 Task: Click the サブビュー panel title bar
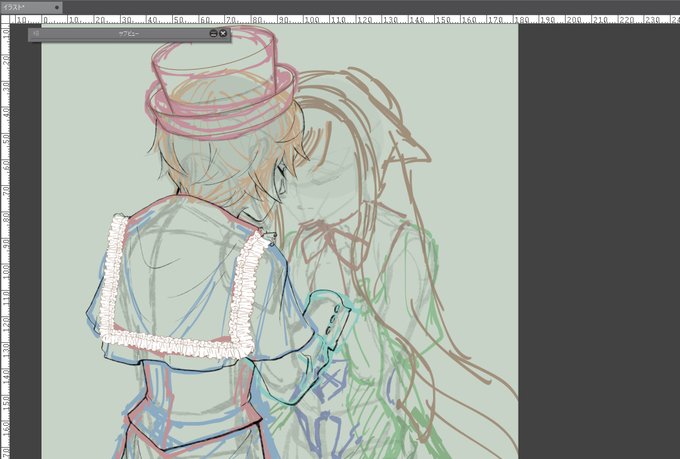point(129,34)
